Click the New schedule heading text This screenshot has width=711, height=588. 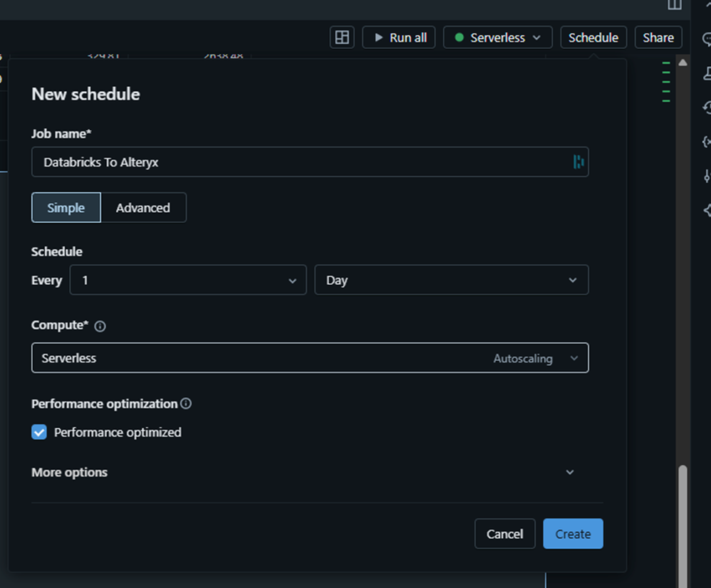pyautogui.click(x=85, y=94)
